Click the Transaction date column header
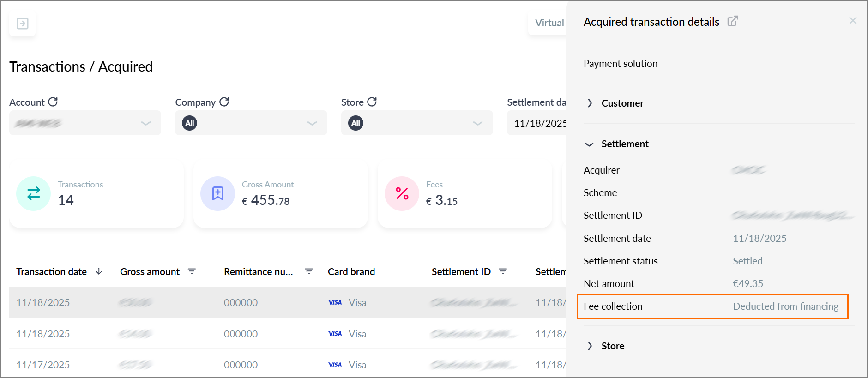The width and height of the screenshot is (868, 378). pos(51,272)
